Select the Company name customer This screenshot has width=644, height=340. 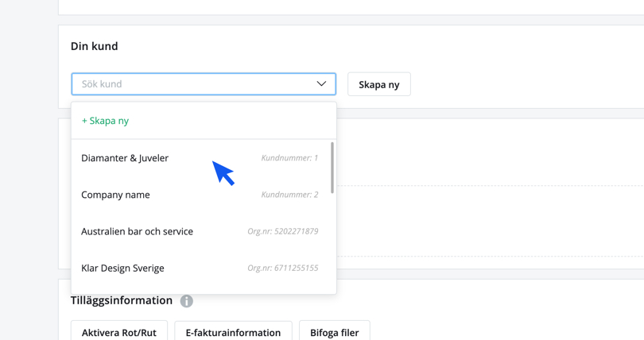[115, 195]
